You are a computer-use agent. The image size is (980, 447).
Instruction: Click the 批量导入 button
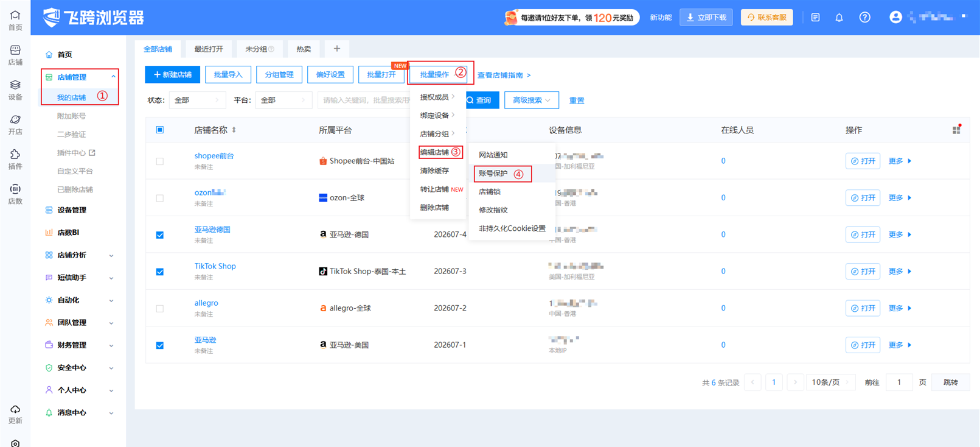[x=228, y=75]
